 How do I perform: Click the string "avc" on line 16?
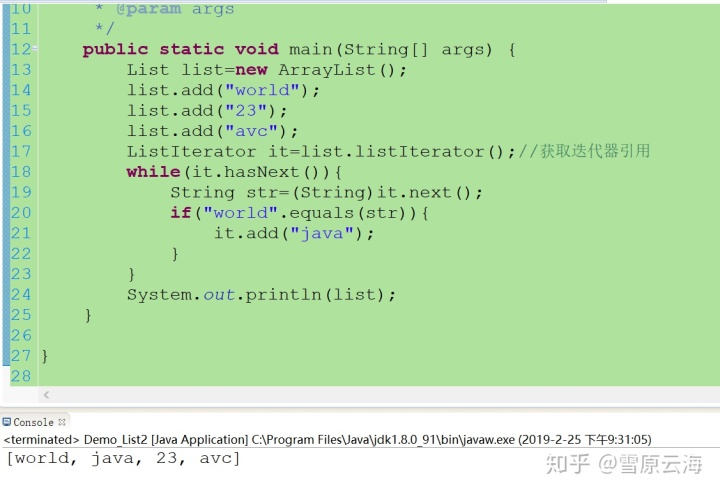pos(251,131)
